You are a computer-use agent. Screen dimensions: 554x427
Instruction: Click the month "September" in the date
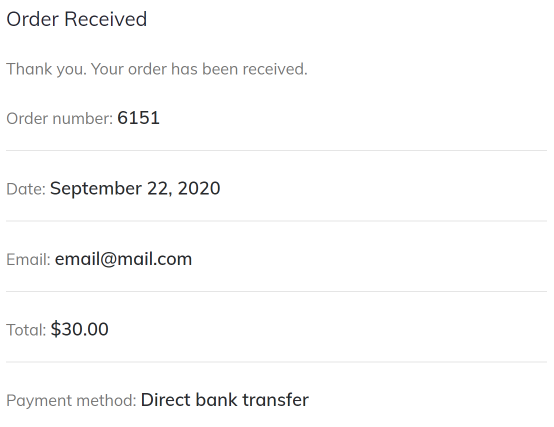point(96,189)
